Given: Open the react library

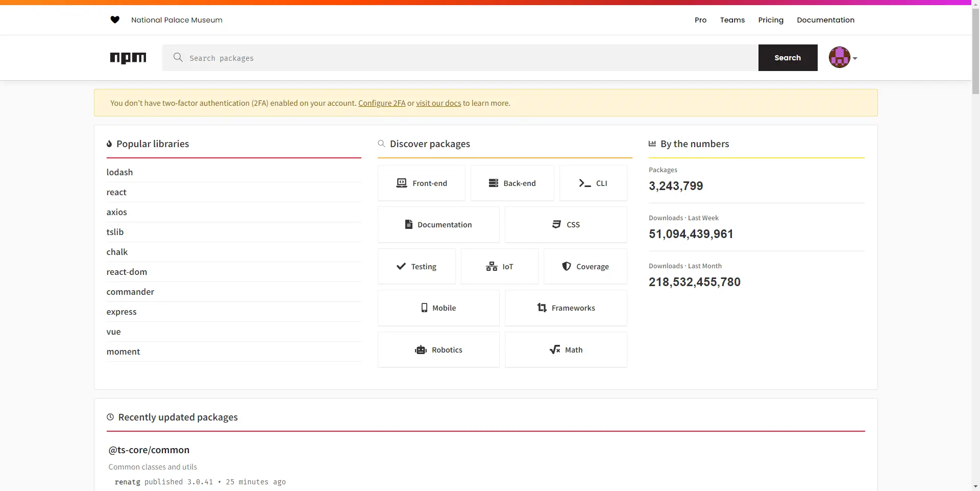Looking at the screenshot, I should [116, 192].
